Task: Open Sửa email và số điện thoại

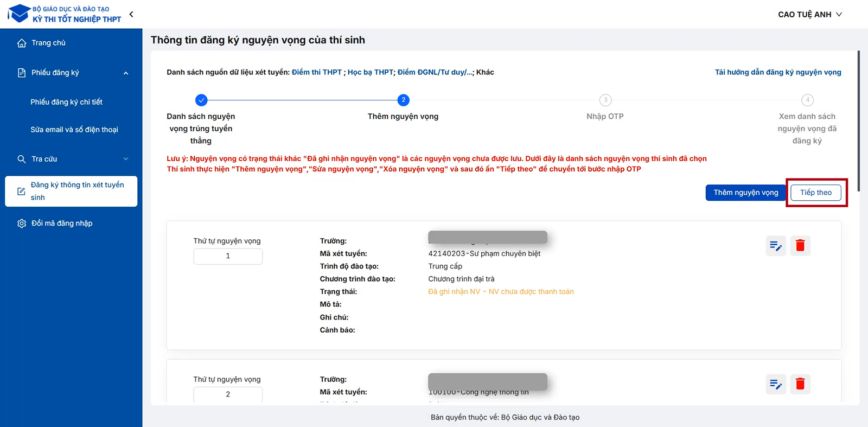Action: pos(74,130)
